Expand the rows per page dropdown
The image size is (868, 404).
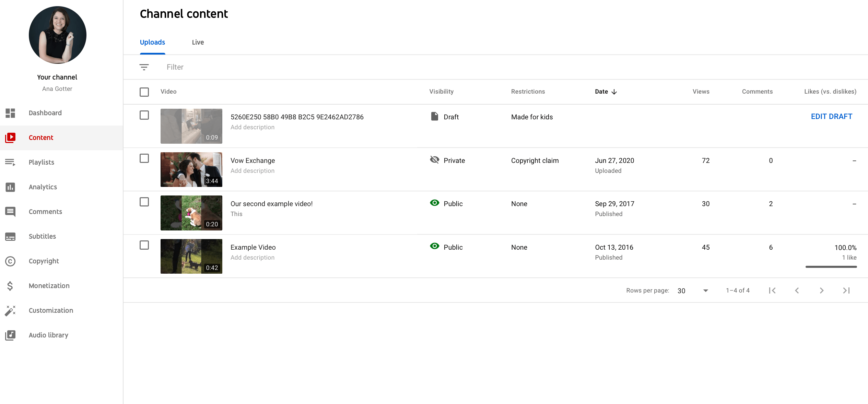705,290
